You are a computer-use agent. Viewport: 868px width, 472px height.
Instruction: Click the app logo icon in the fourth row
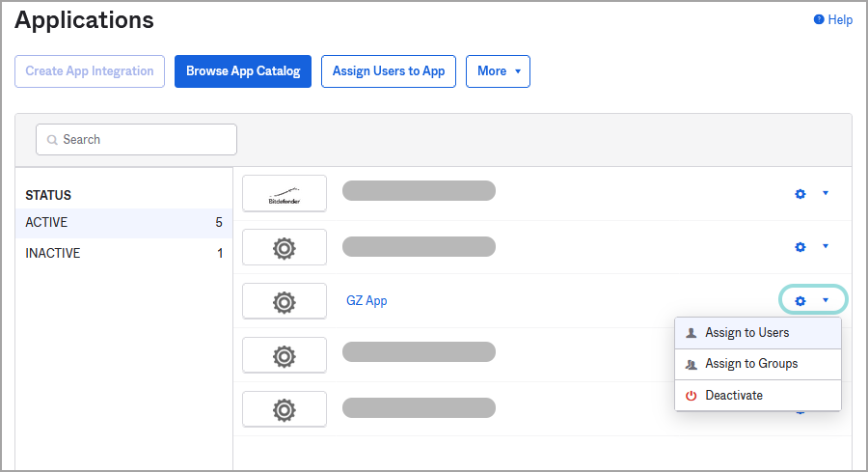click(x=284, y=355)
